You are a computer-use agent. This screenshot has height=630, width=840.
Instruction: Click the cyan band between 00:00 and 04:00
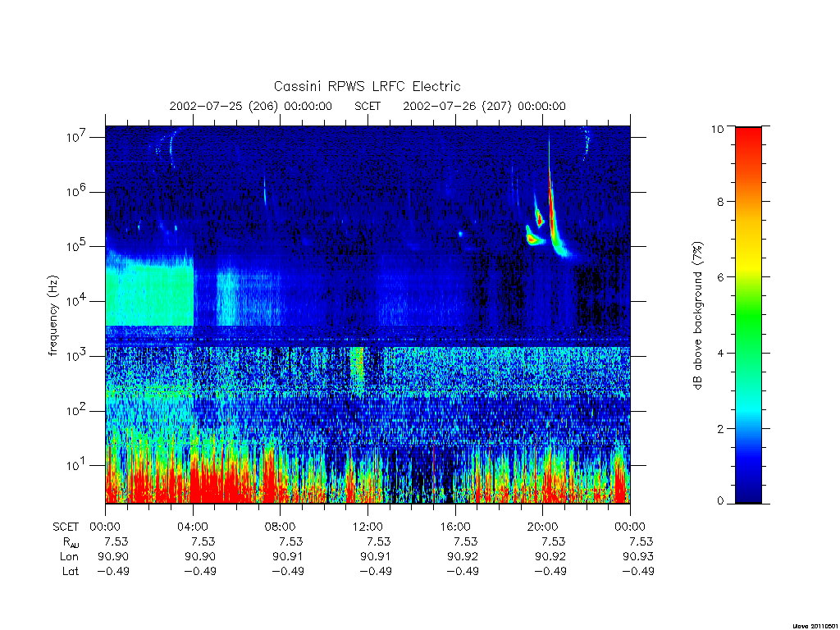pos(149,291)
